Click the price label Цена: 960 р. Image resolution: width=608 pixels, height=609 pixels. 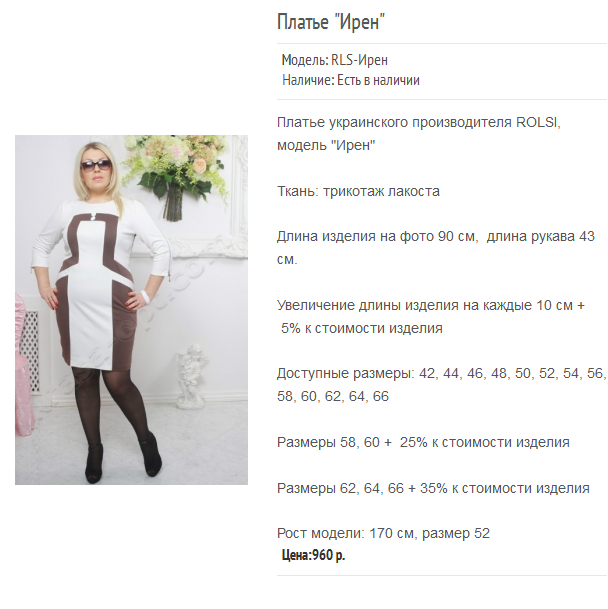313,555
